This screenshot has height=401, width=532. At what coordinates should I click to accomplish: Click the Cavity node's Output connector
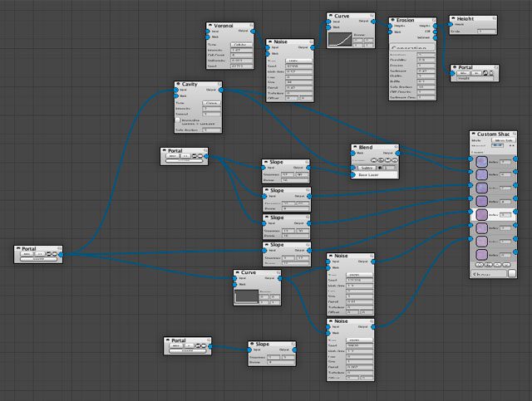click(x=221, y=90)
